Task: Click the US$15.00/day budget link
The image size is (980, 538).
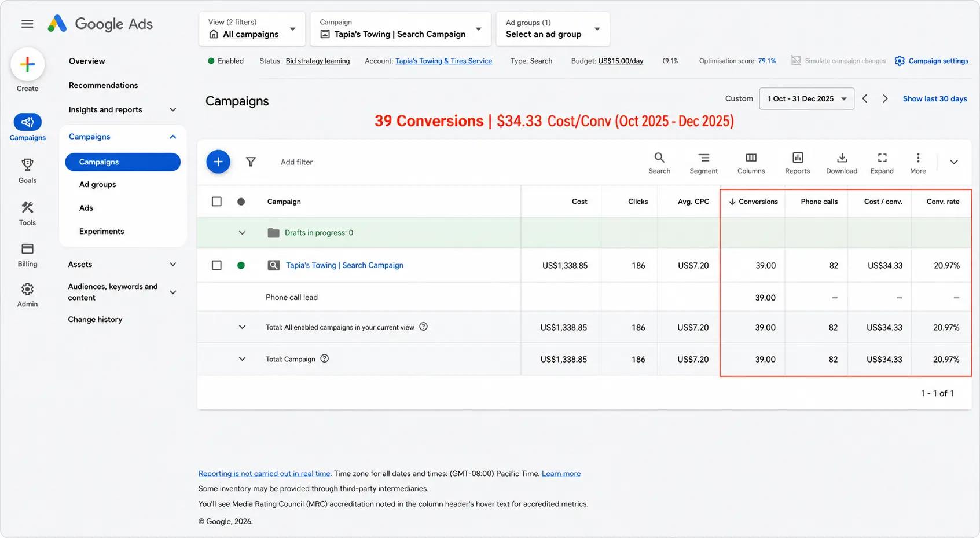Action: click(621, 61)
